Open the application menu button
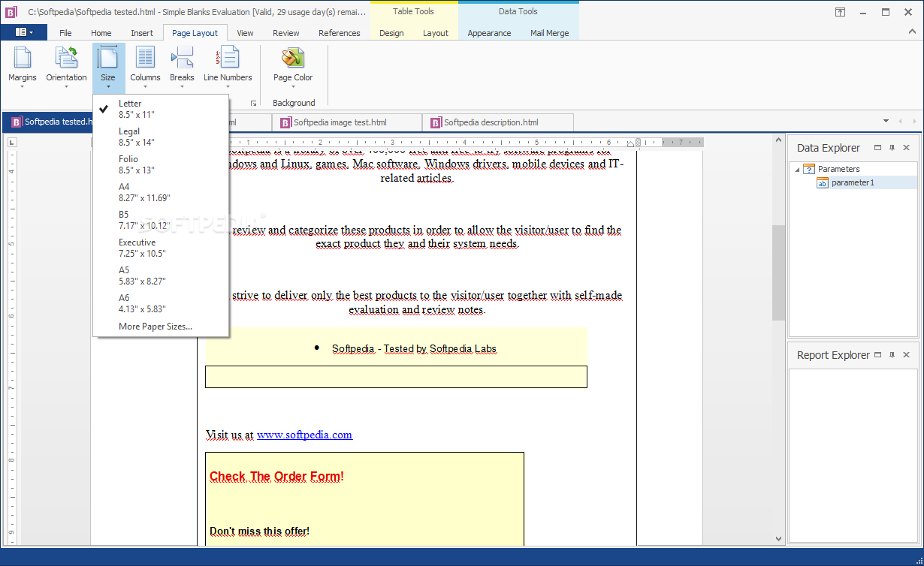Viewport: 924px width, 566px height. coord(24,32)
